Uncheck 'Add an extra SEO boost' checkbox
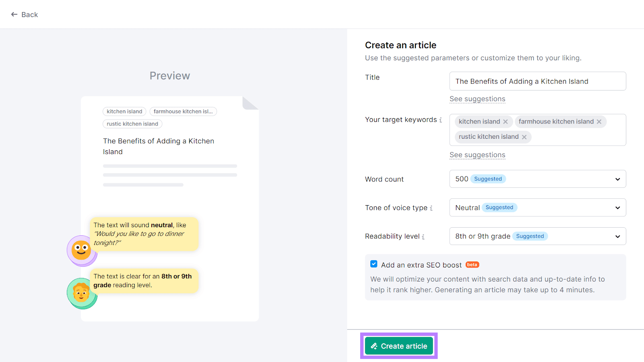 (x=374, y=264)
